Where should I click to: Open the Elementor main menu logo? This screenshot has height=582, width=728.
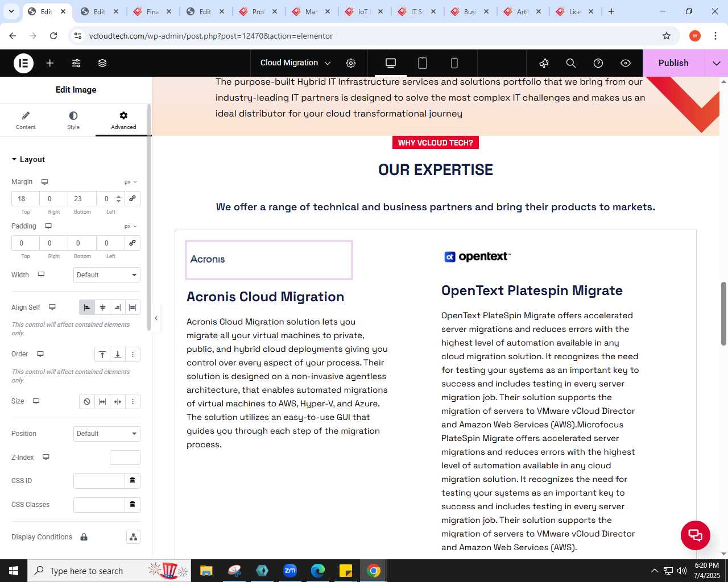pos(23,63)
